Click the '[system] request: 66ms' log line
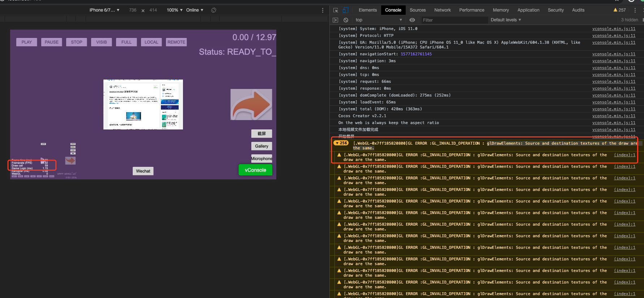Image resolution: width=644 pixels, height=298 pixels. coord(364,82)
